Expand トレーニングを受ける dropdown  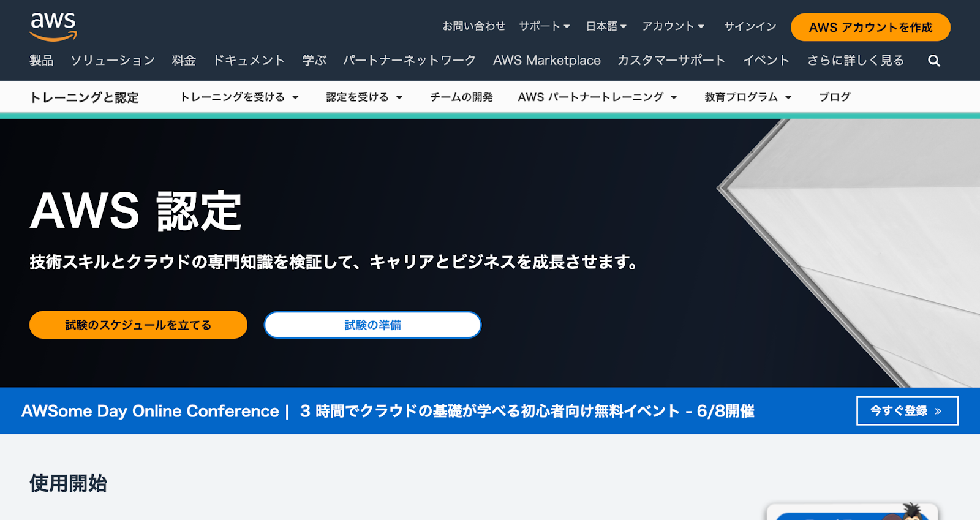coord(239,97)
